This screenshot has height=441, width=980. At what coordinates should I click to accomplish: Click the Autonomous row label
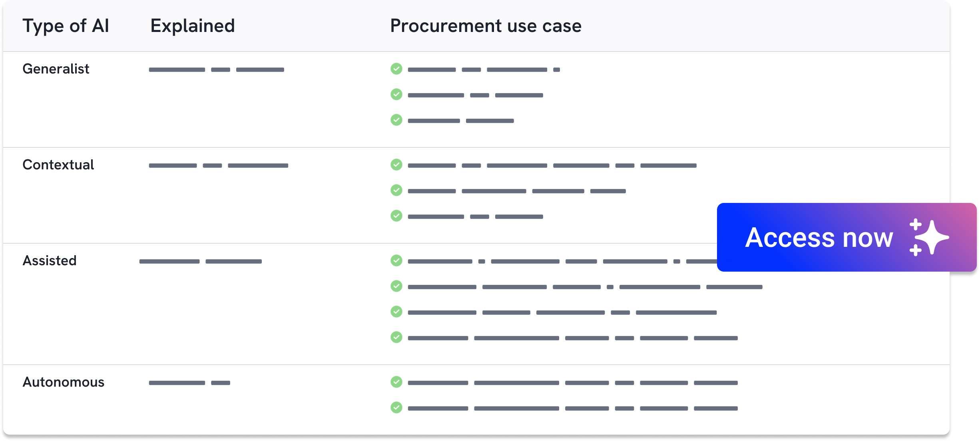tap(63, 382)
